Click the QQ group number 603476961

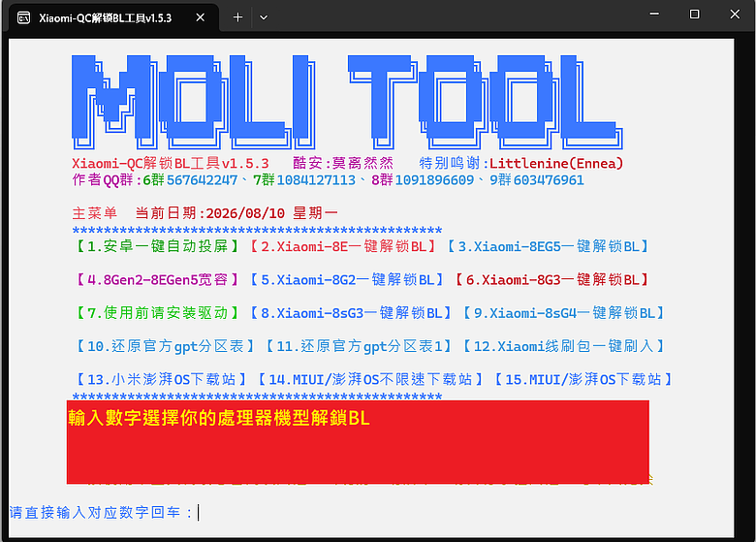click(x=549, y=180)
